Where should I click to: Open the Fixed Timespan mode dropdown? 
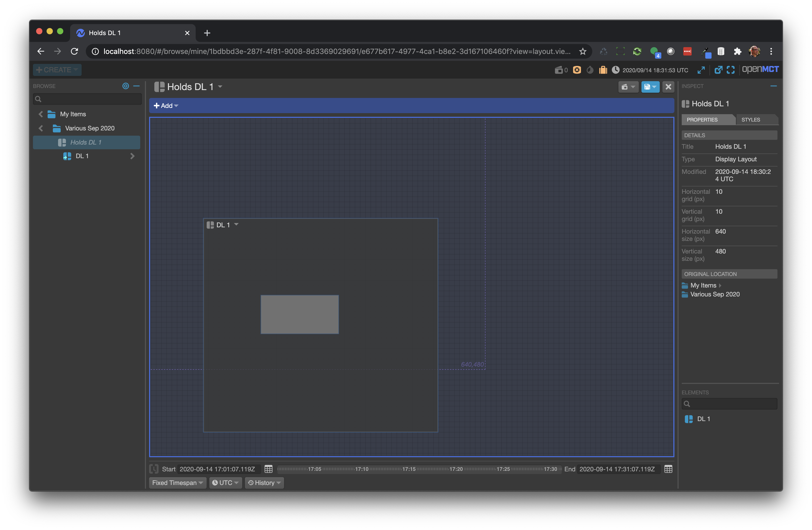tap(177, 483)
